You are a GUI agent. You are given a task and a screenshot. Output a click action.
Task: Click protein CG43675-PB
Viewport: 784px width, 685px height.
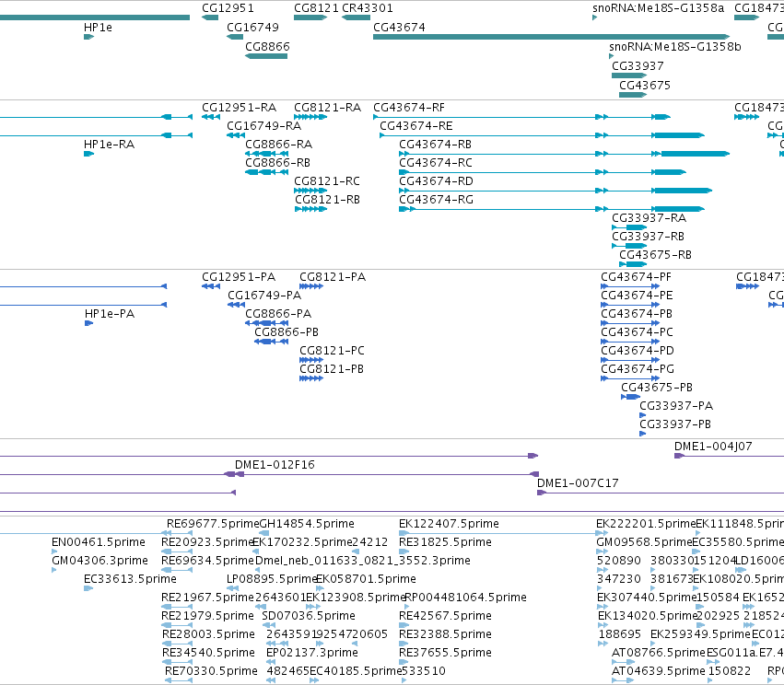(657, 388)
